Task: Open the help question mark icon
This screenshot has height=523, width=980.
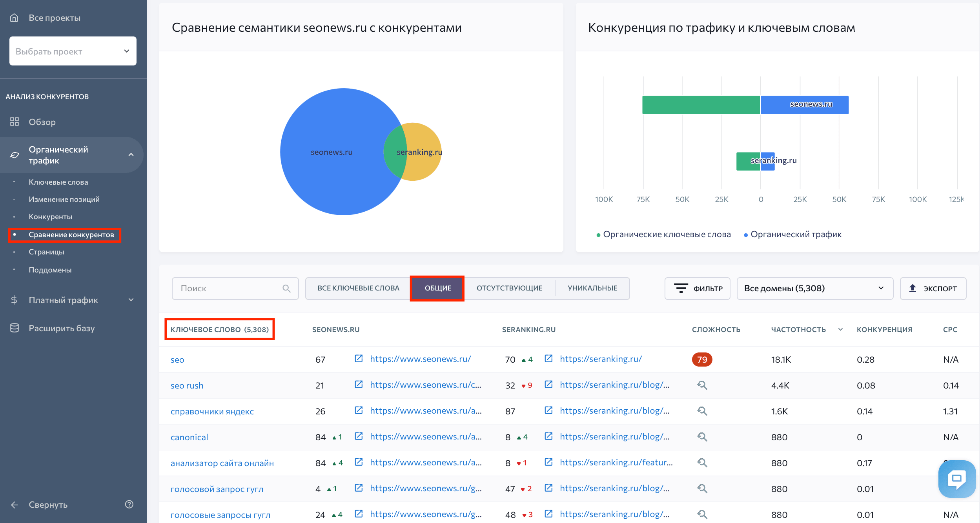Action: [129, 504]
